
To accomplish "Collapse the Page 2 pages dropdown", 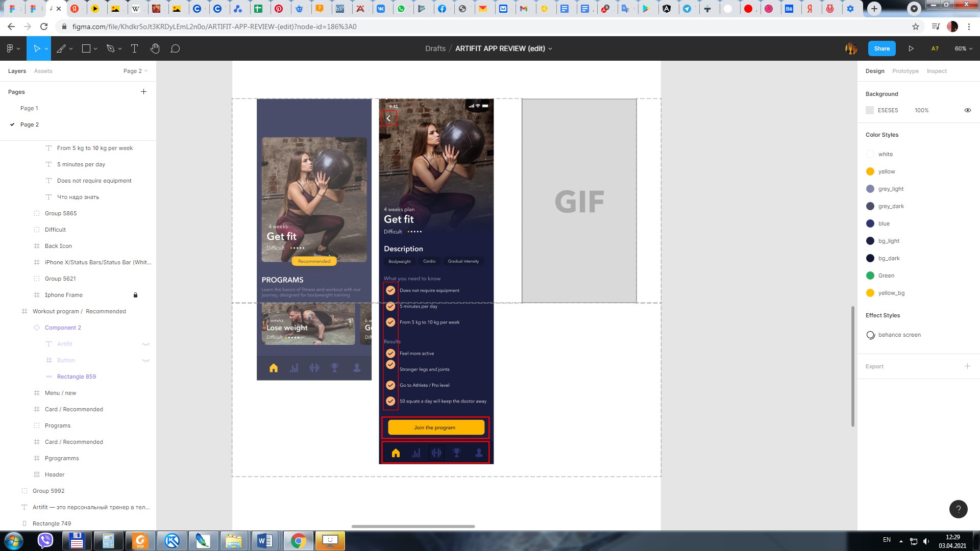I will tap(136, 71).
